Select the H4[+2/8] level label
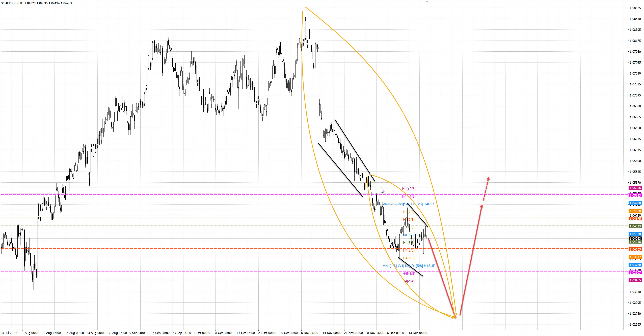The width and height of the screenshot is (644, 336). point(409,189)
